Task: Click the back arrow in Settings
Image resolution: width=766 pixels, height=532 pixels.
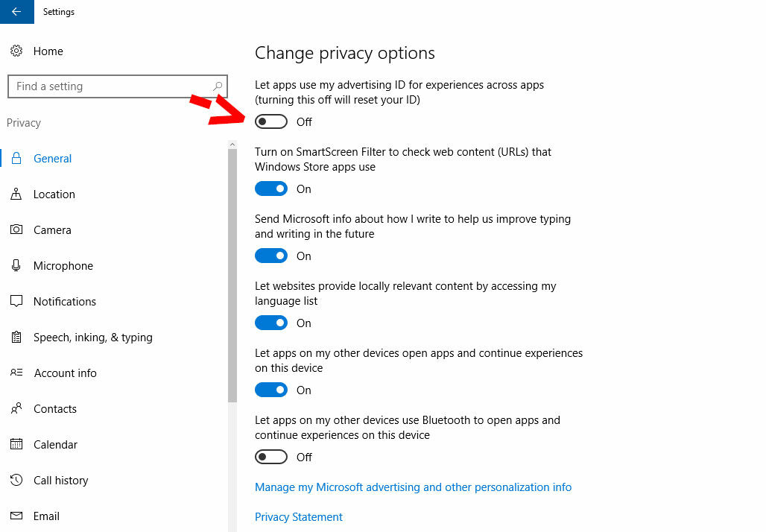Action: coord(16,12)
